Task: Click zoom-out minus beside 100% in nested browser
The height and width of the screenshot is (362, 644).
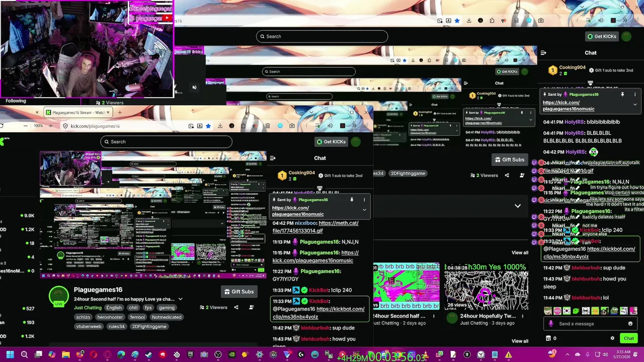Action: pyautogui.click(x=26, y=126)
